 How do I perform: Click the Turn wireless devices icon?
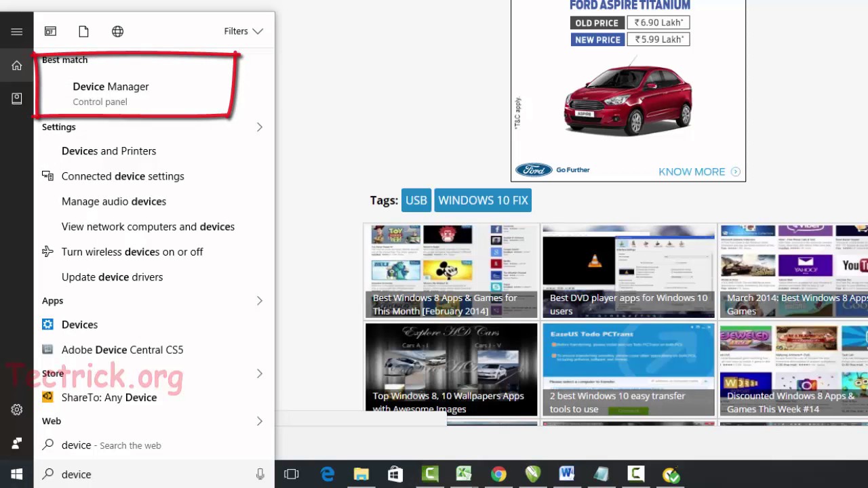tap(47, 251)
